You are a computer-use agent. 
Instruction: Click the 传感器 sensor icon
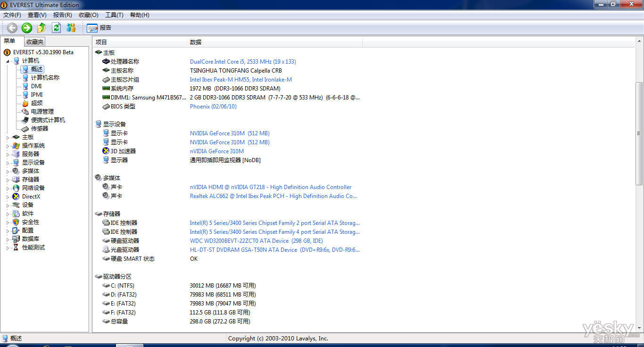click(25, 129)
